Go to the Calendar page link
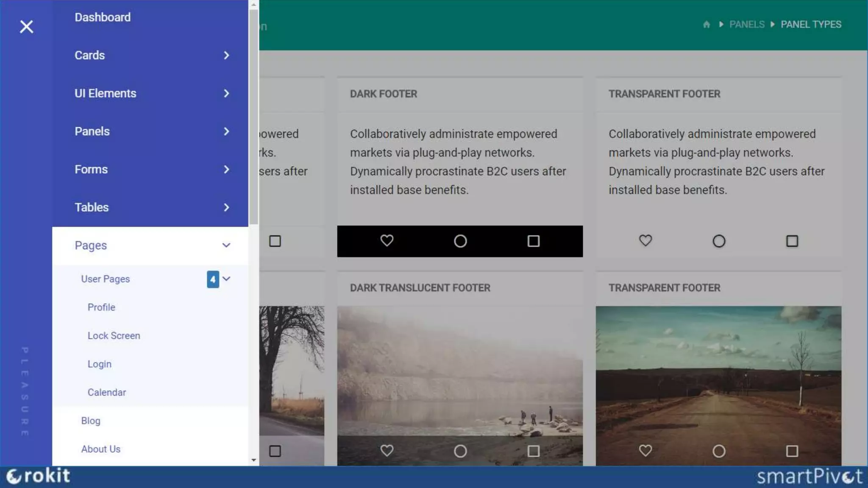 pyautogui.click(x=107, y=392)
